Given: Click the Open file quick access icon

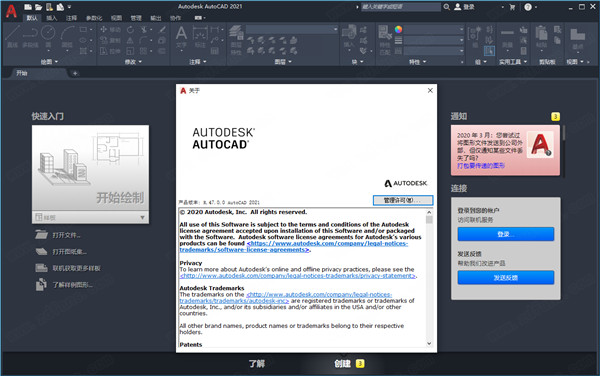Looking at the screenshot, I should pyautogui.click(x=39, y=7).
